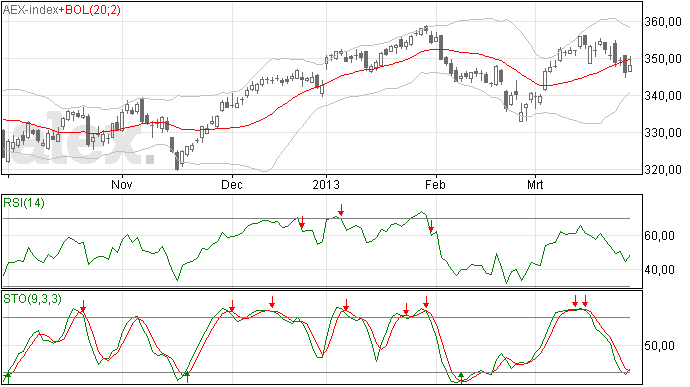
Task: Click the Mrt date axis label
Action: click(x=535, y=184)
